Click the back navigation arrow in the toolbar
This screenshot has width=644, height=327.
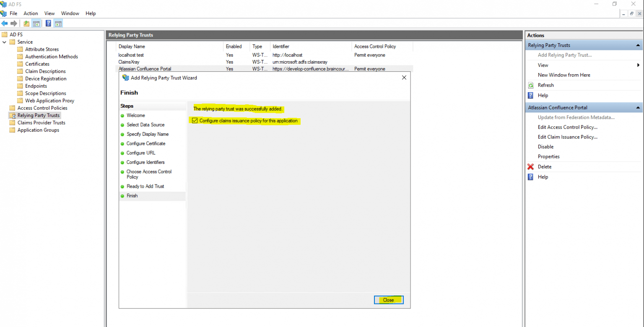point(5,23)
